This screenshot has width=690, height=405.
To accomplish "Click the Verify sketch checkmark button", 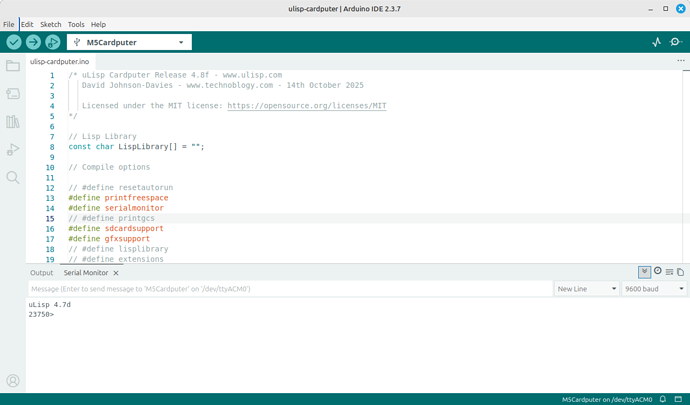I will point(14,42).
